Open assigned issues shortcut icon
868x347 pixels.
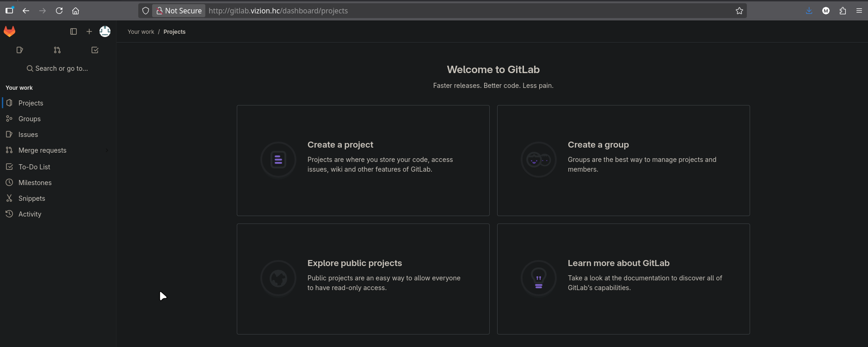19,50
